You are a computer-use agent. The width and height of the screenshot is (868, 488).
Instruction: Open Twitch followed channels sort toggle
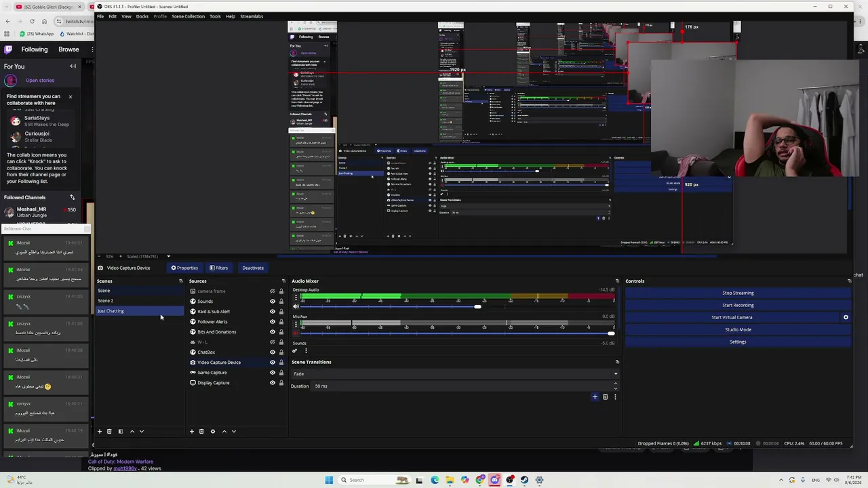(72, 197)
